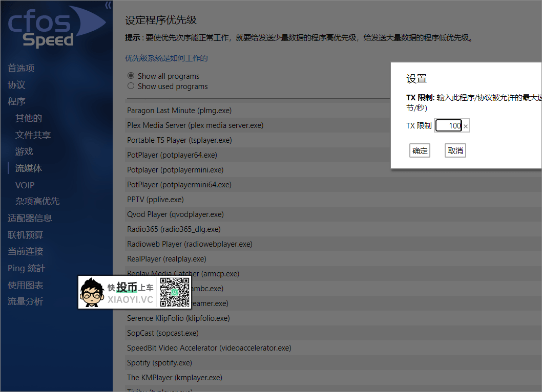The width and height of the screenshot is (542, 392).
Task: Select the Potplayer (potplayermini.exe) row
Action: [x=333, y=170]
